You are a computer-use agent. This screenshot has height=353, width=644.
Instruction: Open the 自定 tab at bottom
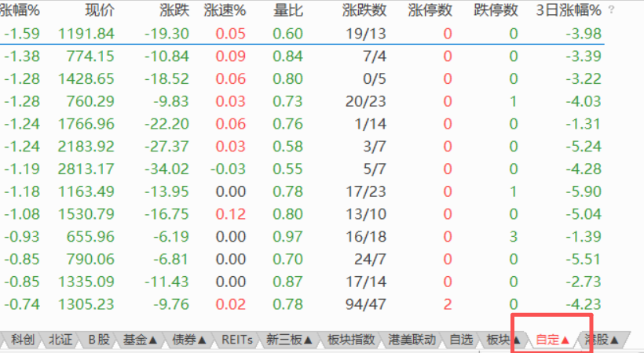coord(551,340)
